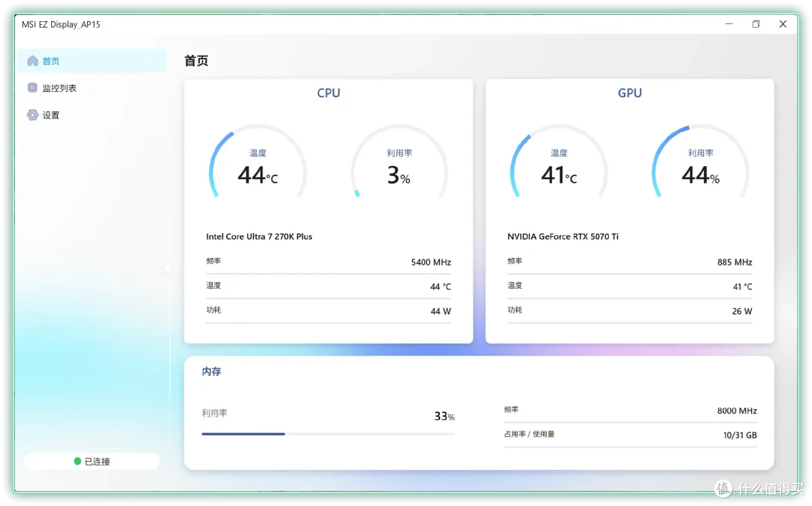Click the memory usage value 10/31 GB
Screen dimensions: 812x506
pos(740,435)
